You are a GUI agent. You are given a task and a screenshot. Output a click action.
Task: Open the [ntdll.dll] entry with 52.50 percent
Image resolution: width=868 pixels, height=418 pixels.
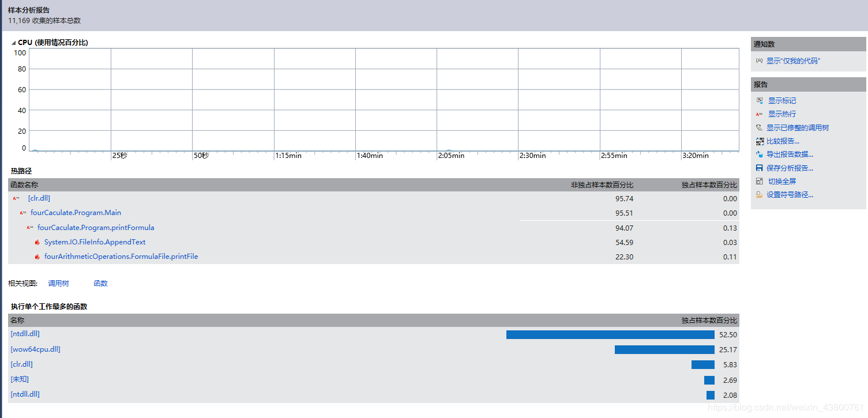25,334
